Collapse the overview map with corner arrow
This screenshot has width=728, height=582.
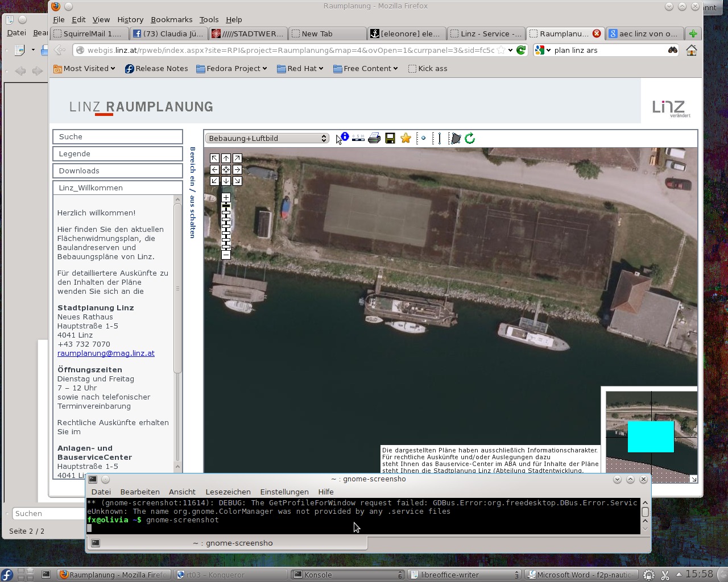tap(693, 479)
